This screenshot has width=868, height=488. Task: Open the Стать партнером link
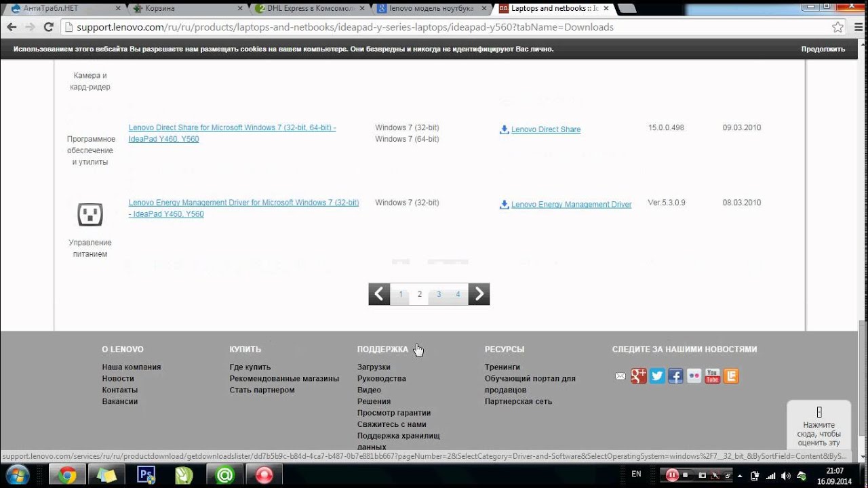click(x=262, y=390)
